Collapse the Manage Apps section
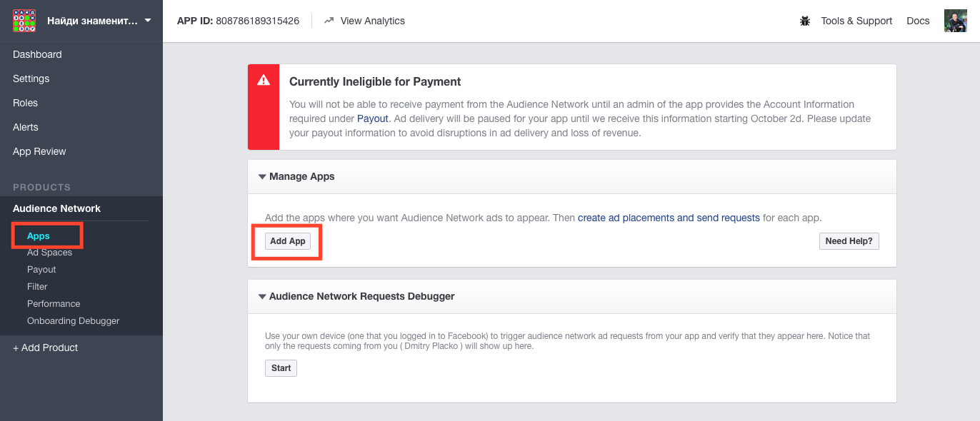 262,176
